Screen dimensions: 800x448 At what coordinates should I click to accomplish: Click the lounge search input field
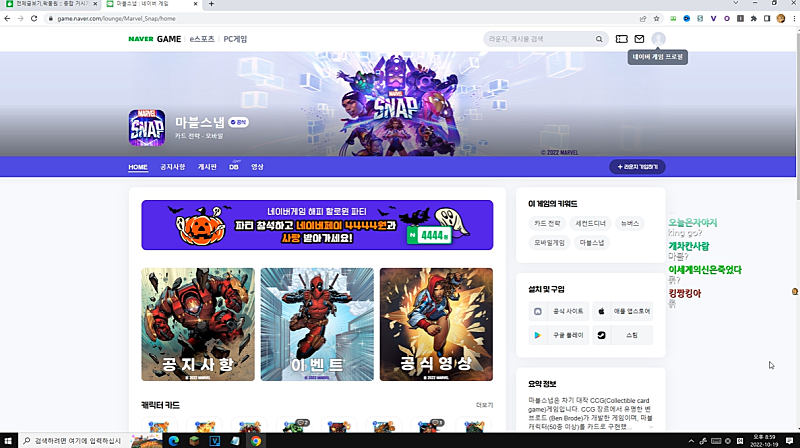coord(540,39)
